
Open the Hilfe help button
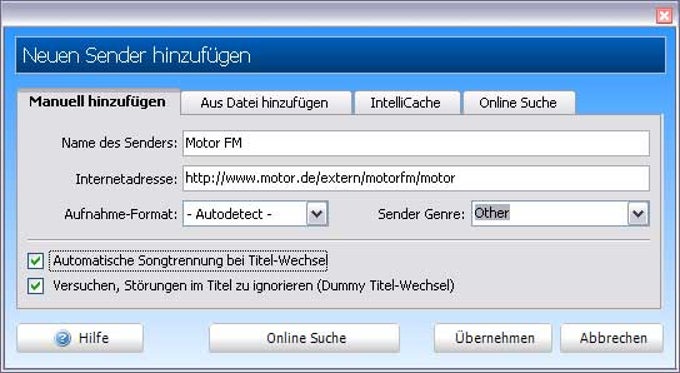80,338
